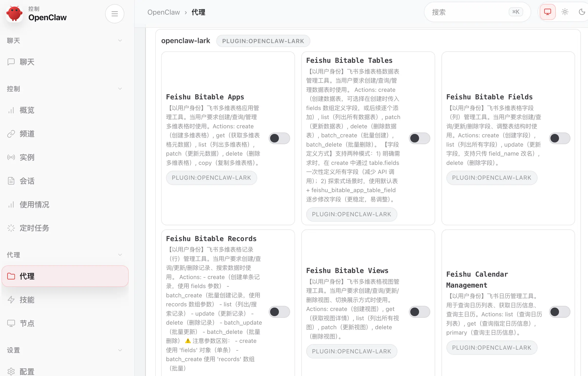The height and width of the screenshot is (376, 588).
Task: Click the hamburger sidebar collapse button
Action: pos(115,14)
